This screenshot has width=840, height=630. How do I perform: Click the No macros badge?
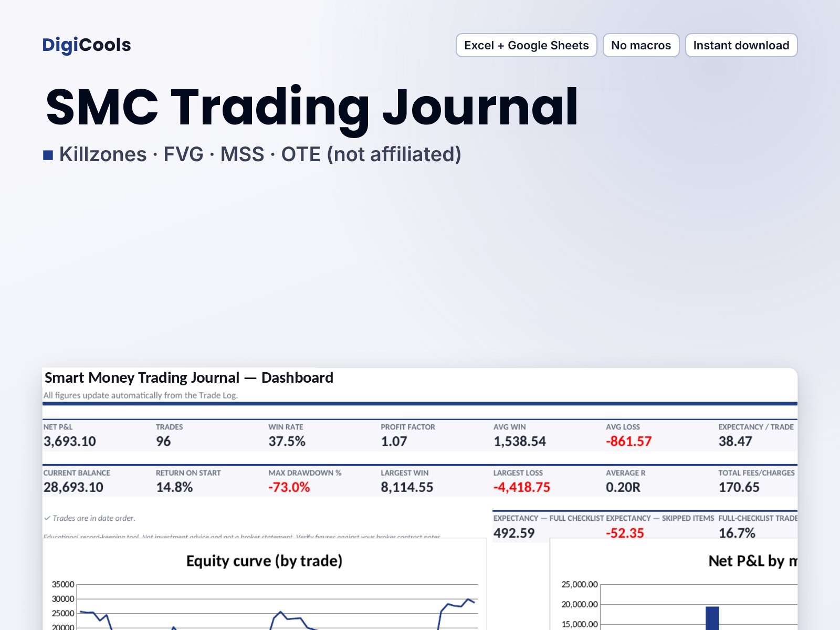(641, 45)
